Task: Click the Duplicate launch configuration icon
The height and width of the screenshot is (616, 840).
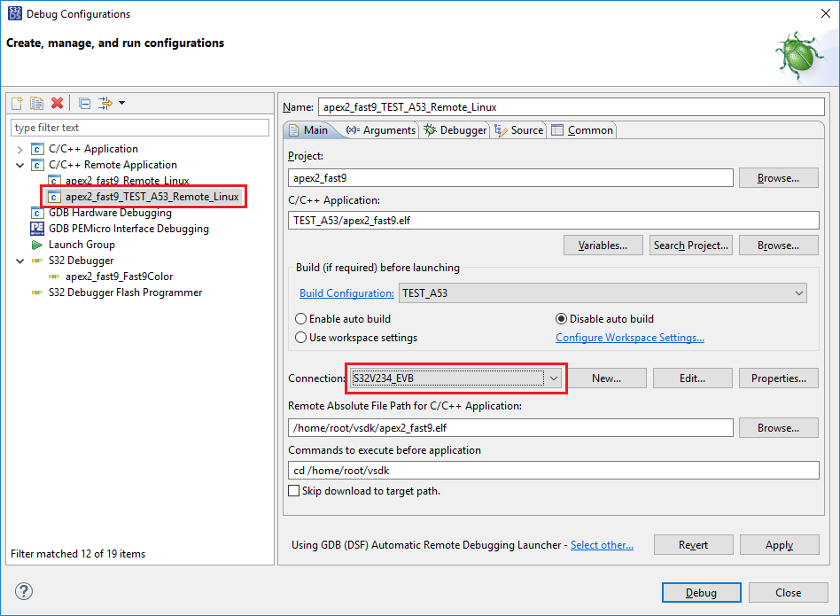Action: point(36,104)
